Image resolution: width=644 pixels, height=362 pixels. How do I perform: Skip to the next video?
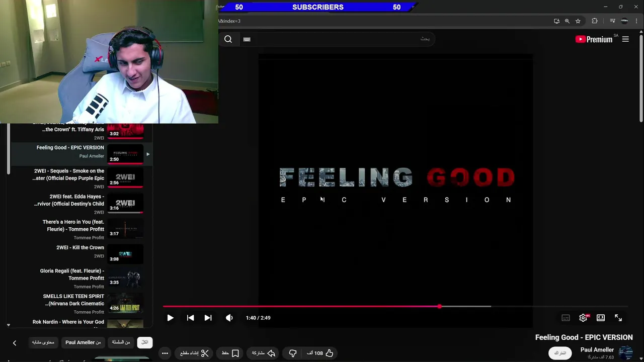point(208,318)
